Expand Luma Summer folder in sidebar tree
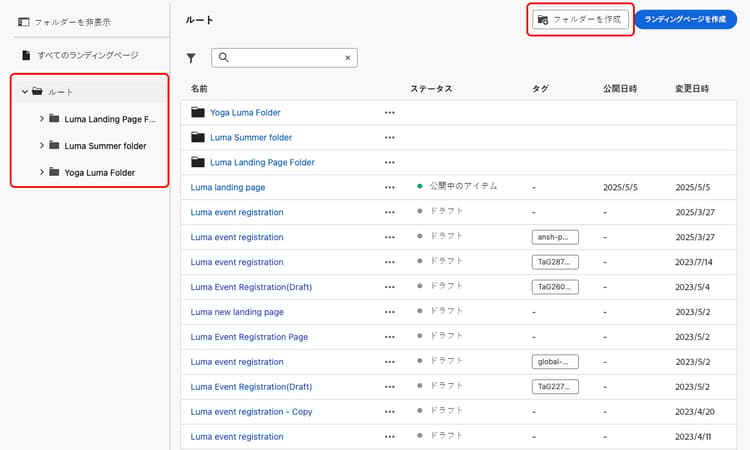Image resolution: width=750 pixels, height=450 pixels. tap(42, 145)
